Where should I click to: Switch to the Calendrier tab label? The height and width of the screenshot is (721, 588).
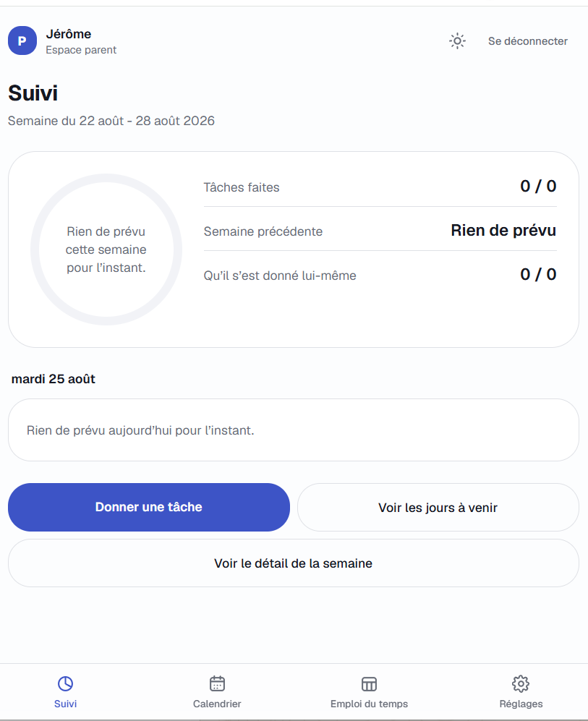tap(217, 704)
